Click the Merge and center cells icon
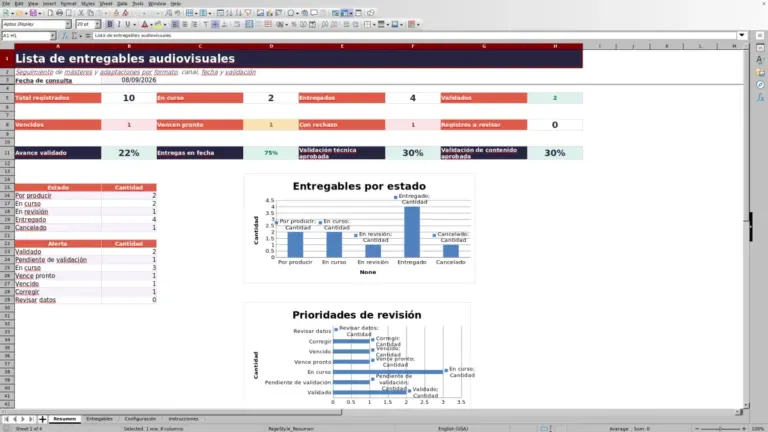 249,24
